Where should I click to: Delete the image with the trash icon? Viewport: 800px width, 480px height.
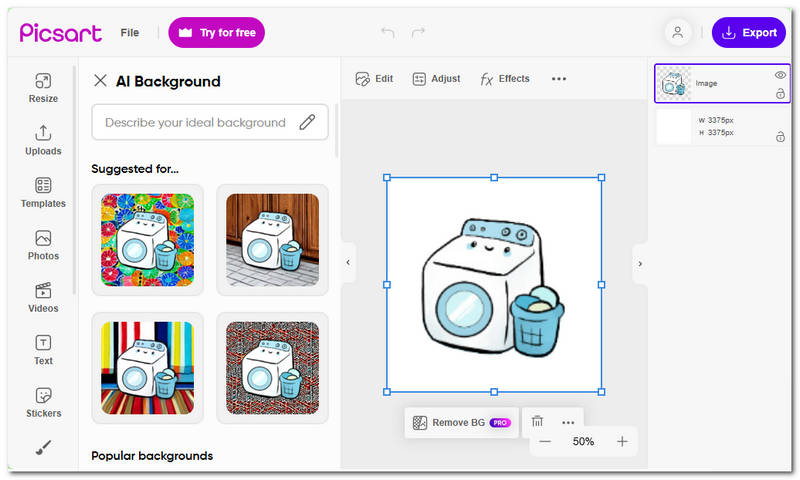[537, 422]
